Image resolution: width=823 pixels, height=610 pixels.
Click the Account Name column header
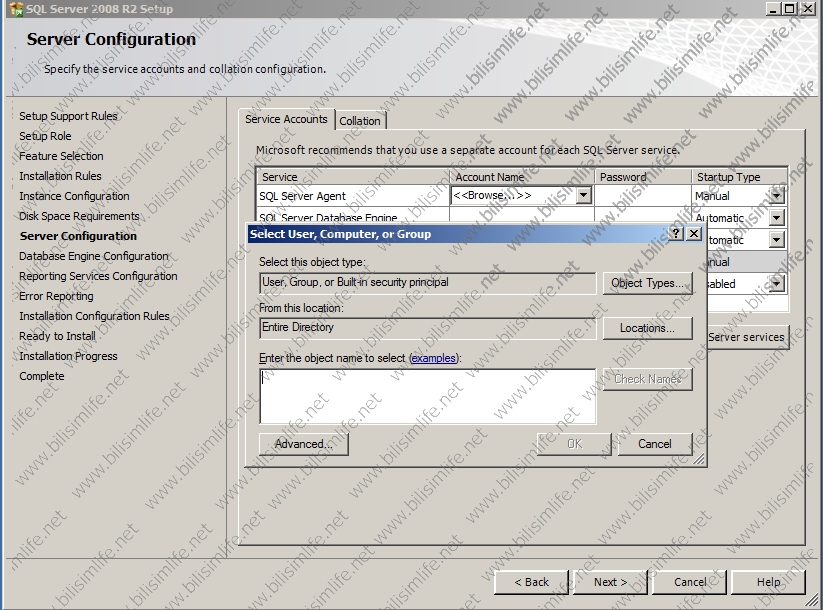(522, 177)
